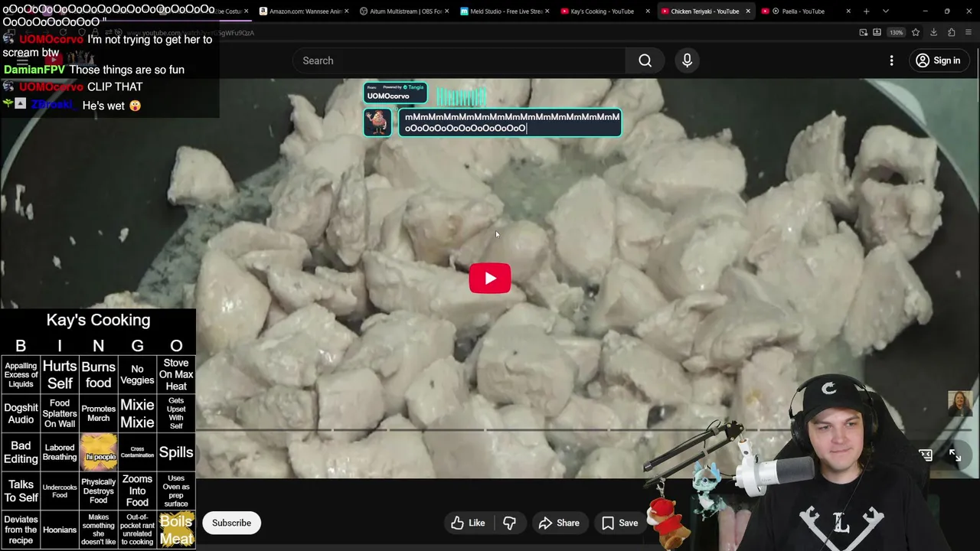980x551 pixels.
Task: Click the 'Bad Editing' bingo square
Action: coord(21,452)
